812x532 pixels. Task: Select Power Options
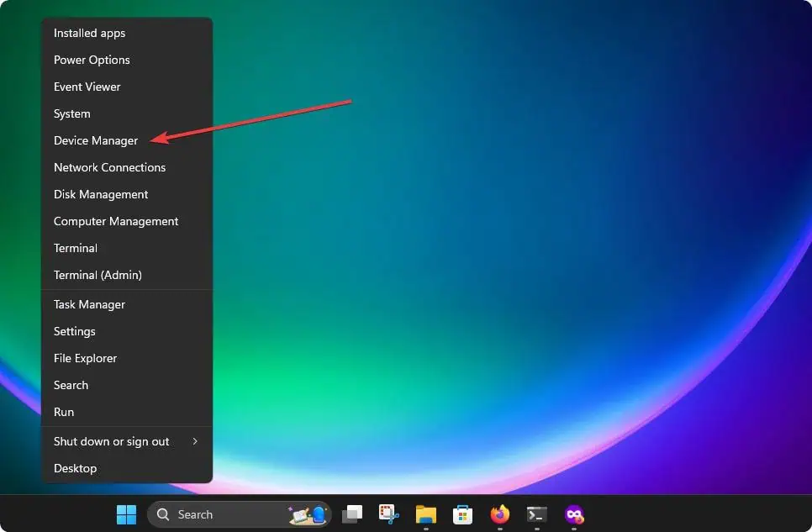127,60
